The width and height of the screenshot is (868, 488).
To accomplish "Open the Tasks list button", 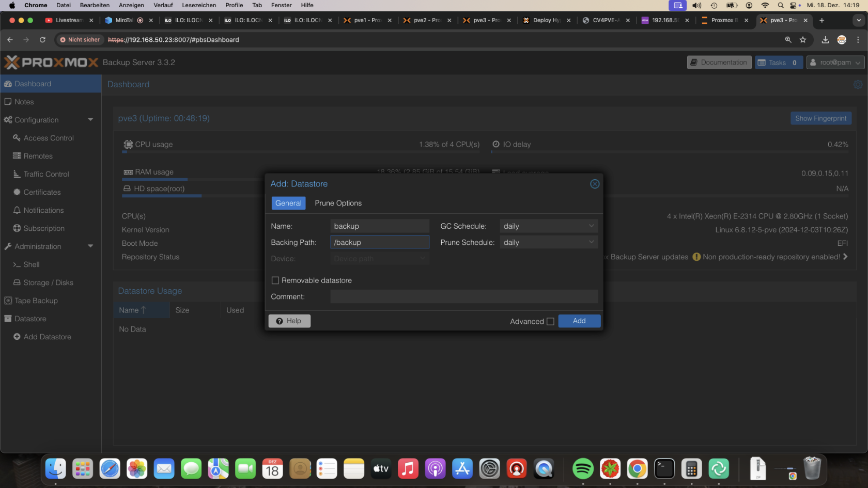I will pos(779,62).
